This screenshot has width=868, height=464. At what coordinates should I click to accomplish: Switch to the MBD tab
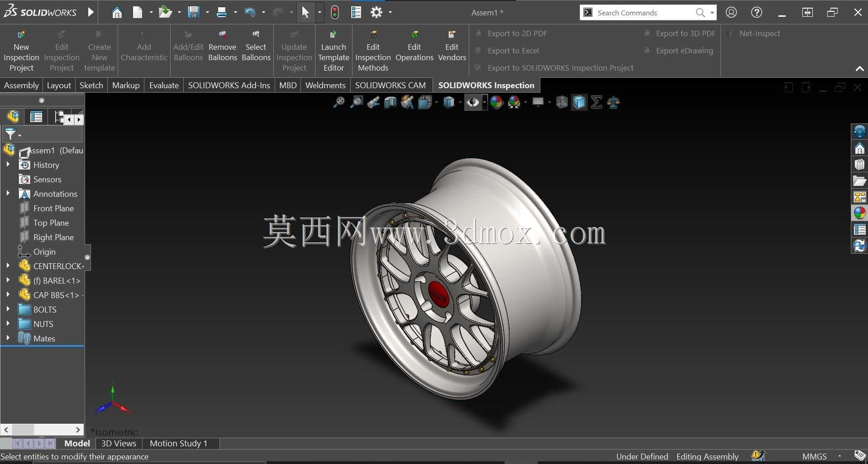pos(288,85)
